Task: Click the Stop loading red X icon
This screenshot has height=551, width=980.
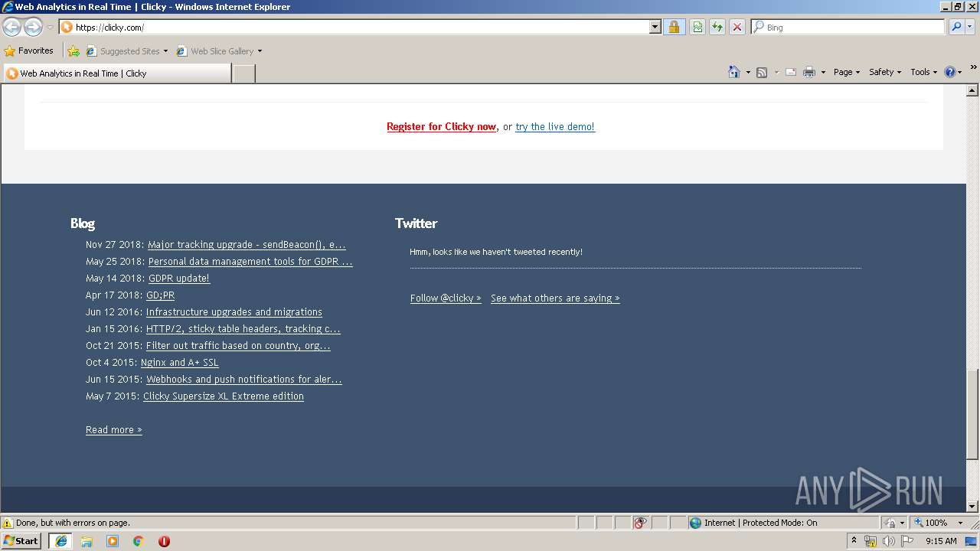Action: coord(737,27)
